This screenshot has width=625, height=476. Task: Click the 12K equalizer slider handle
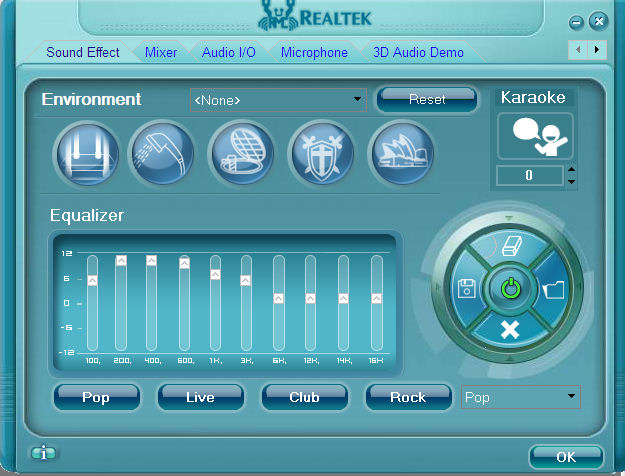click(x=310, y=298)
